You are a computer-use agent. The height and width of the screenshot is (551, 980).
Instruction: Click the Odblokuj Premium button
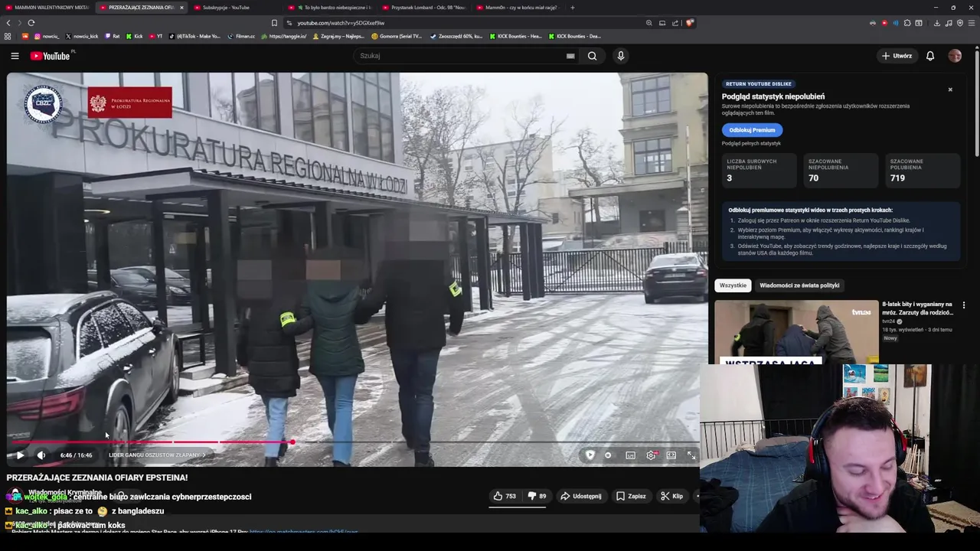click(752, 130)
